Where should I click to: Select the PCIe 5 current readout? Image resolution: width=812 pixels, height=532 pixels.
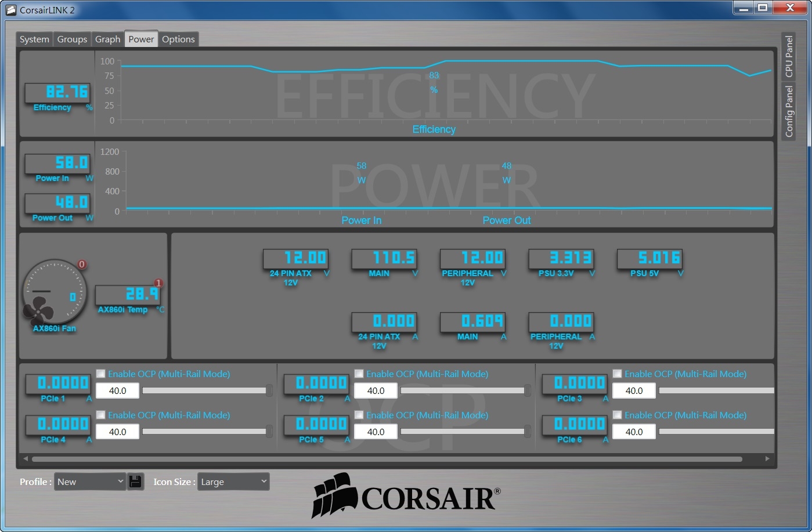(x=316, y=425)
